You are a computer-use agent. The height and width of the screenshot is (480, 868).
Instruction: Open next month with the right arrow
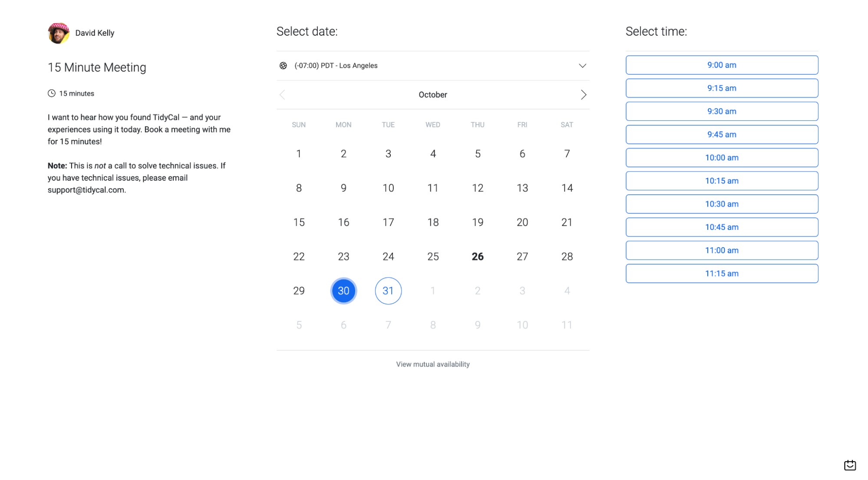tap(584, 95)
